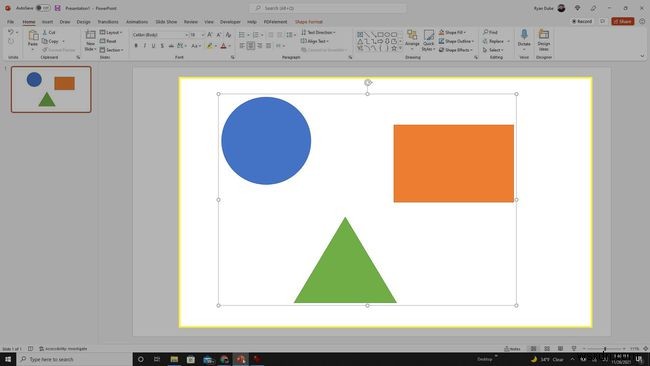The height and width of the screenshot is (366, 650).
Task: Click the Line Spacing icon
Action: [x=289, y=35]
